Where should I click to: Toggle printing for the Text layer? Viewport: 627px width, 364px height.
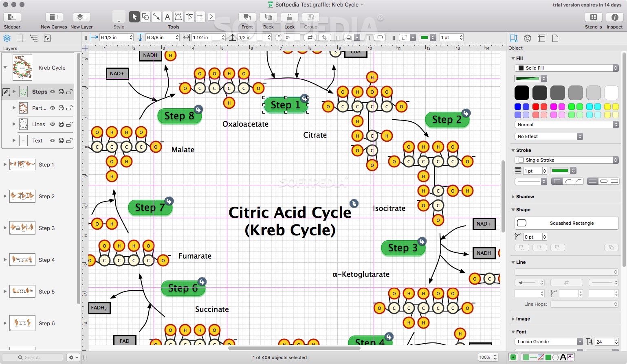tap(61, 140)
